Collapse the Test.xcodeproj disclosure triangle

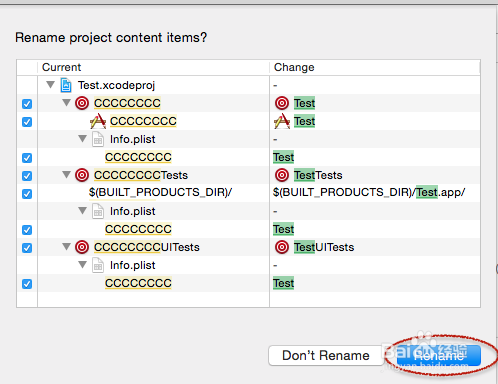click(x=51, y=85)
